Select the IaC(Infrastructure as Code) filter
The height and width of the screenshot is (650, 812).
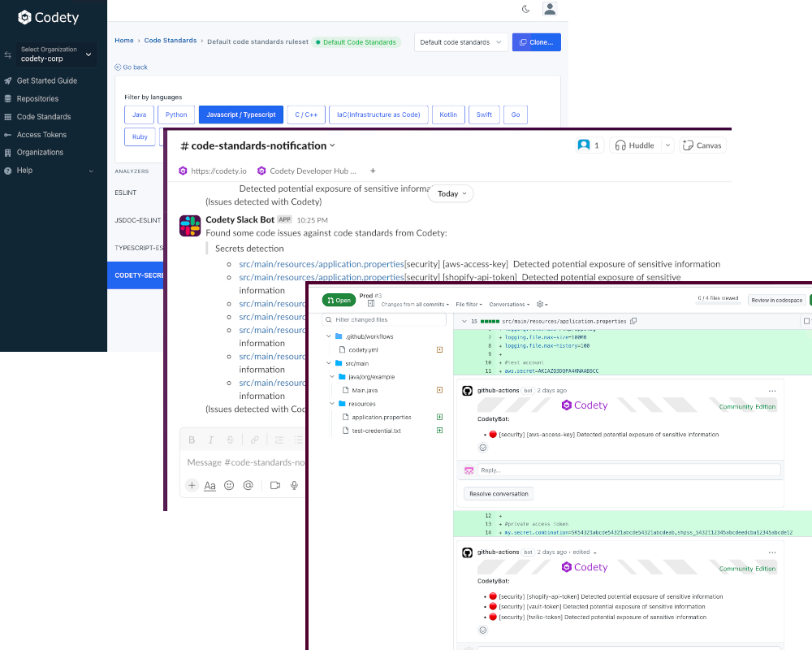[378, 115]
